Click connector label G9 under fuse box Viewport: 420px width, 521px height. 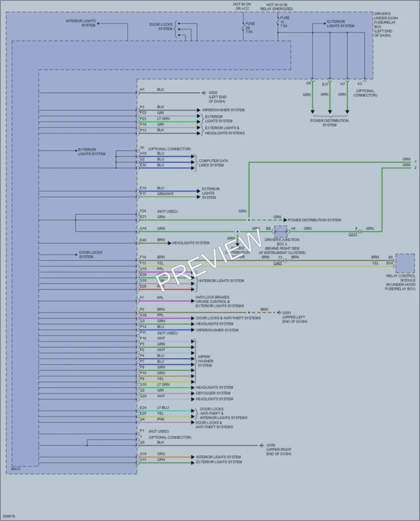pyautogui.click(x=308, y=83)
